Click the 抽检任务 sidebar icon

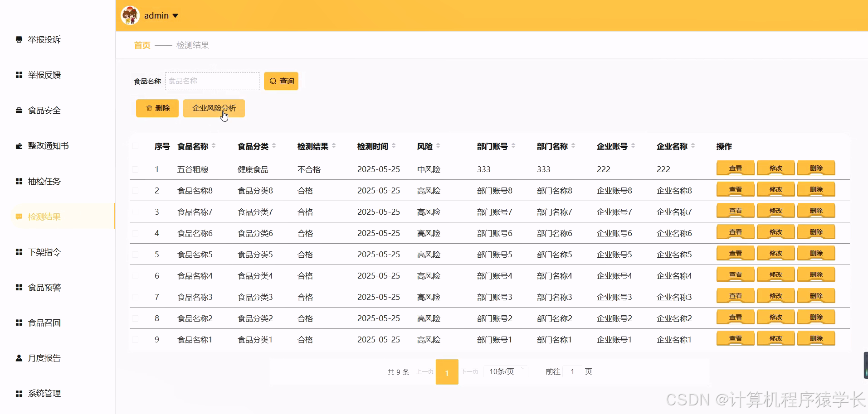[18, 181]
